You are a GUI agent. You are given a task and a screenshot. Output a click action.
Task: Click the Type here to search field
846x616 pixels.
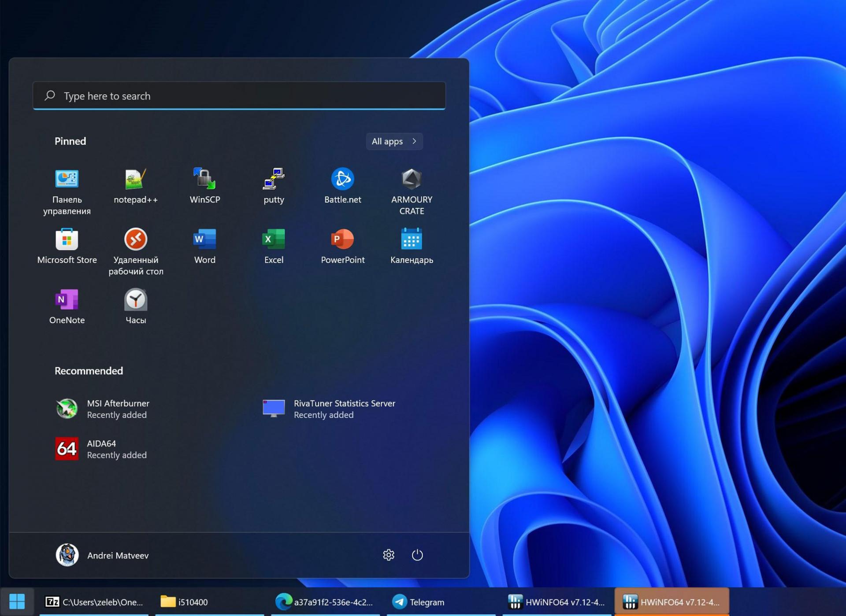[x=239, y=96]
